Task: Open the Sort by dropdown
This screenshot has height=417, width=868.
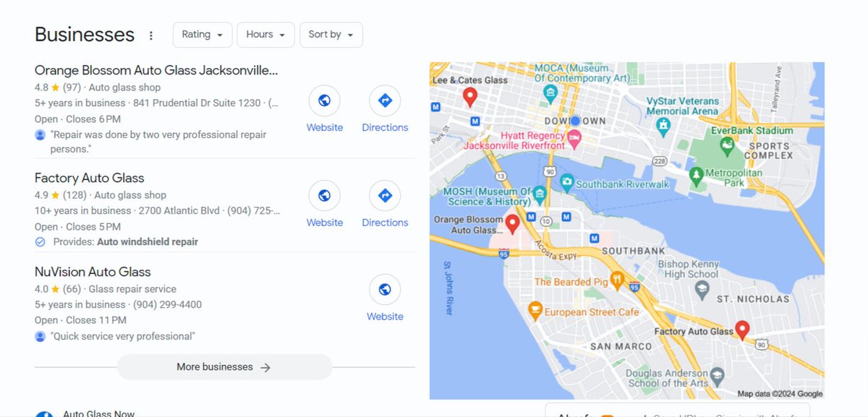Action: click(x=331, y=35)
